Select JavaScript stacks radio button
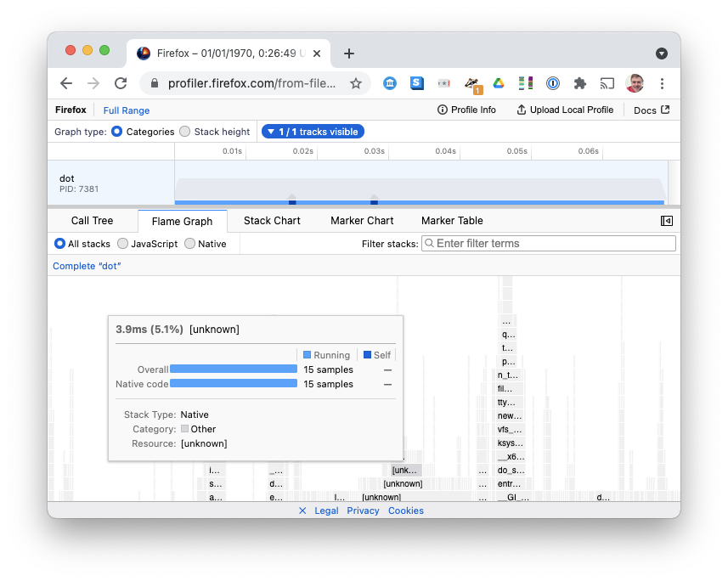The width and height of the screenshot is (728, 581). (122, 244)
